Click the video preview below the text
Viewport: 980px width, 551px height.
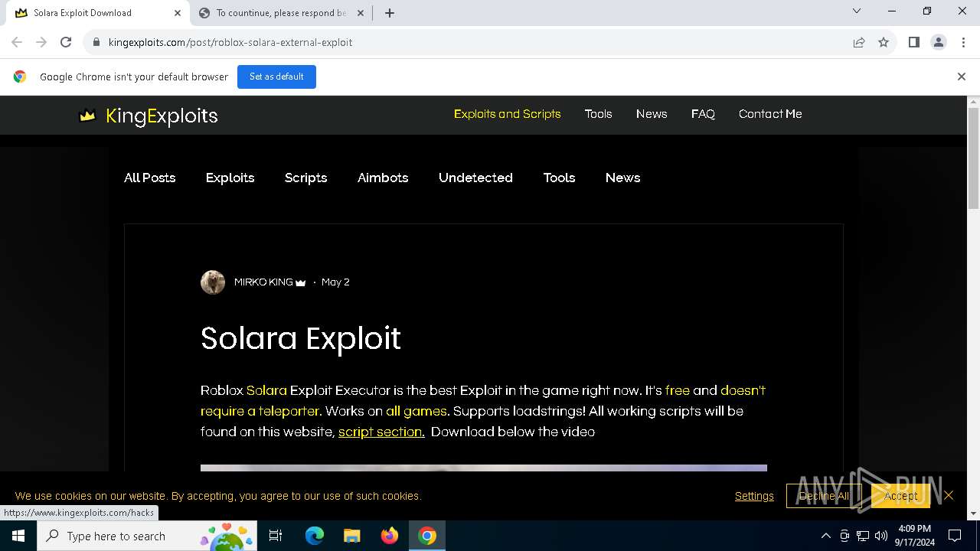(x=484, y=468)
